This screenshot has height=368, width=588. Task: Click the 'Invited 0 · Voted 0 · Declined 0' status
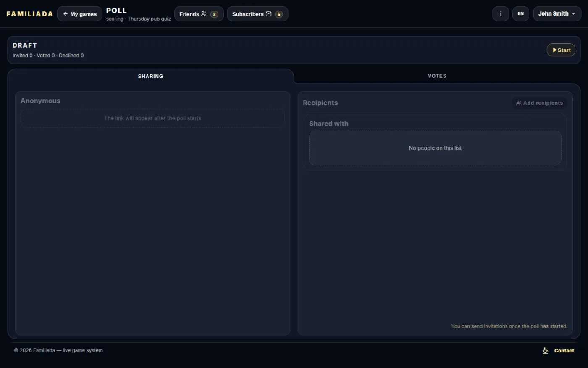(x=48, y=56)
